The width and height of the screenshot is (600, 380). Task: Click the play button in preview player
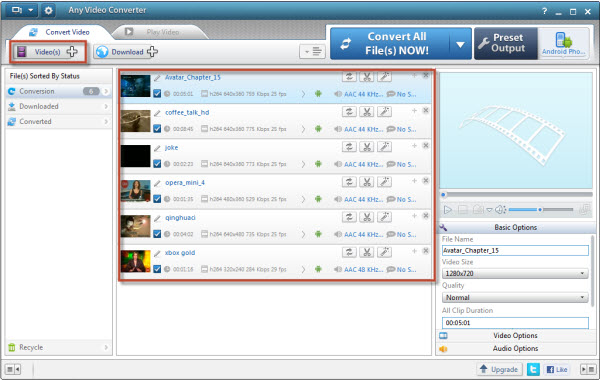tap(447, 210)
